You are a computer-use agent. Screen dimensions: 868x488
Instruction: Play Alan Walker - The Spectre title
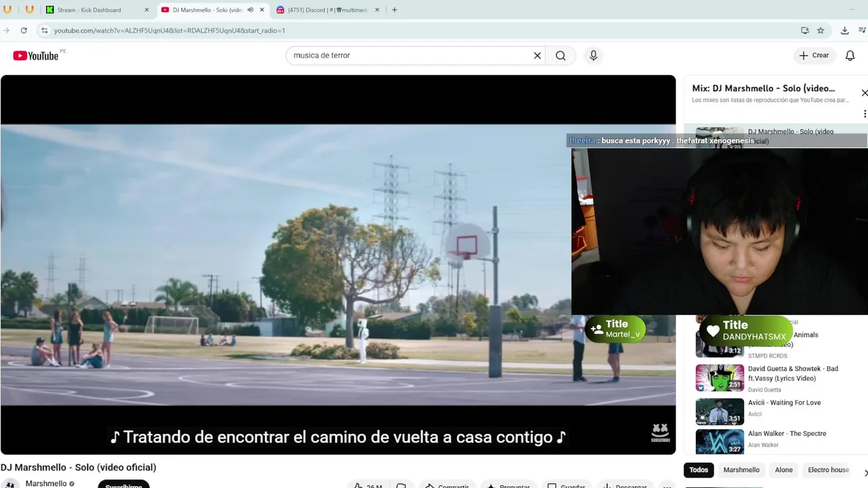click(787, 434)
